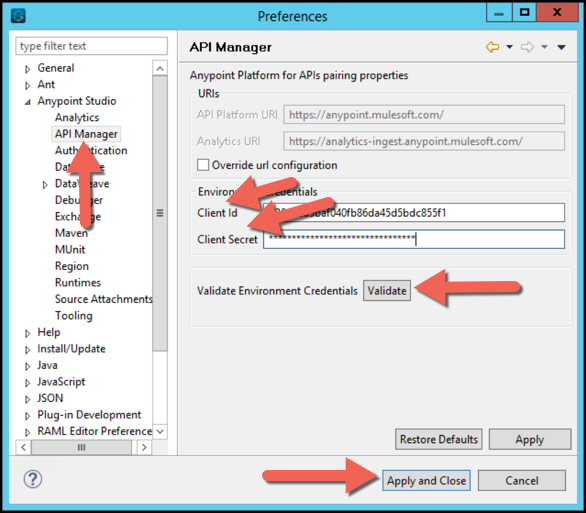Click the Cancel button

[x=522, y=480]
